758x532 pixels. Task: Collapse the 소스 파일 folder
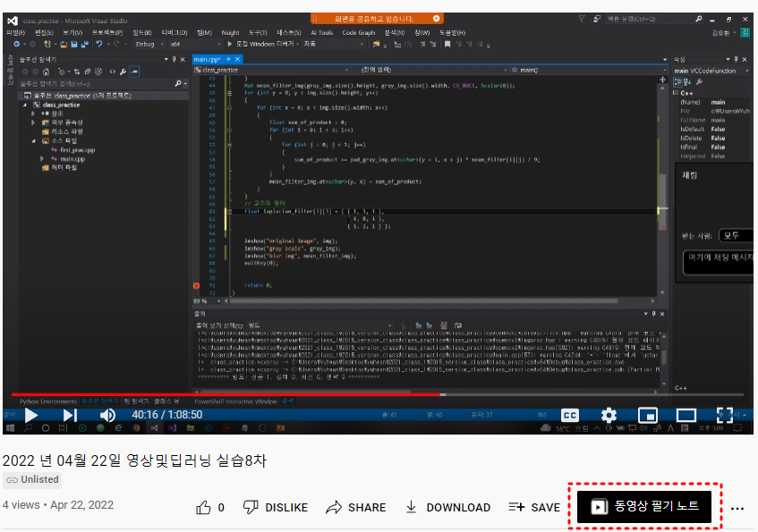pos(33,140)
